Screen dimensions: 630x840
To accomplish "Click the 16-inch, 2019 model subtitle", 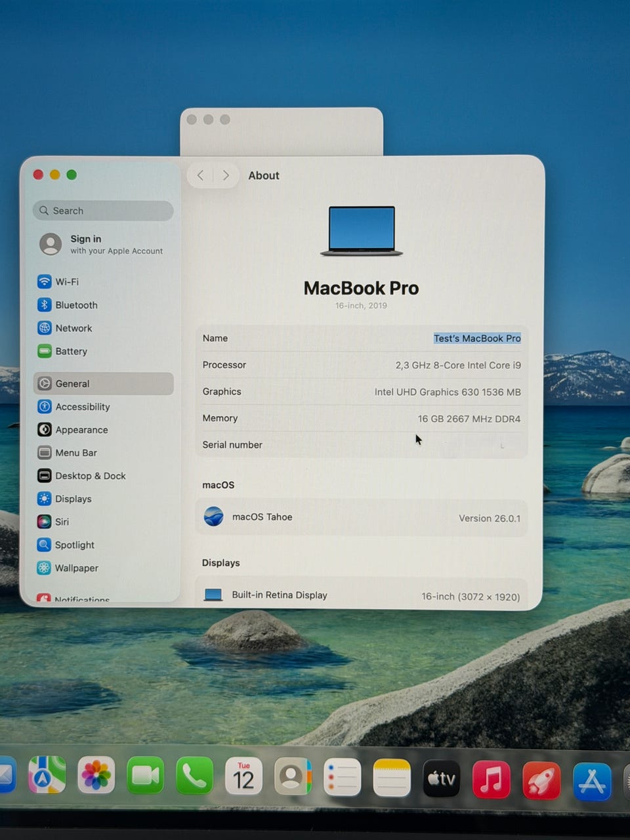I will pyautogui.click(x=361, y=306).
